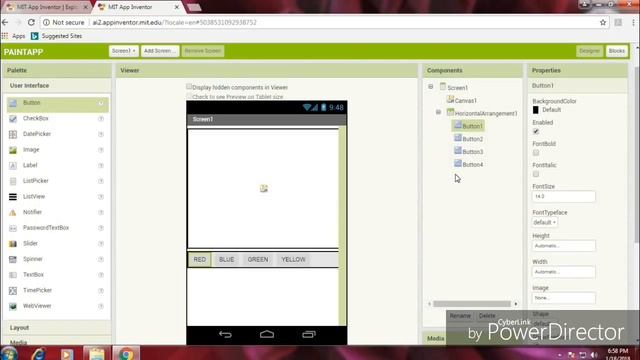Open help for Button component
Viewport: 640px width, 360px height.
point(101,103)
